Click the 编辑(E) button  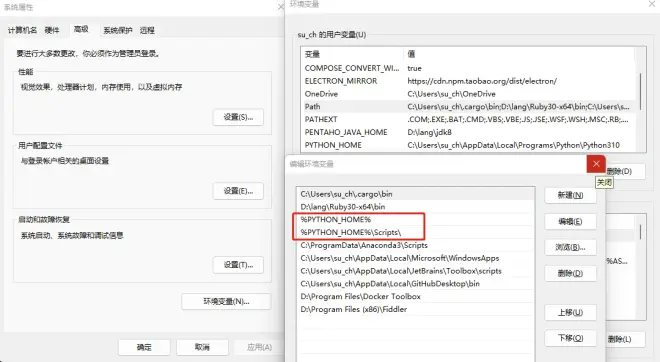(570, 221)
